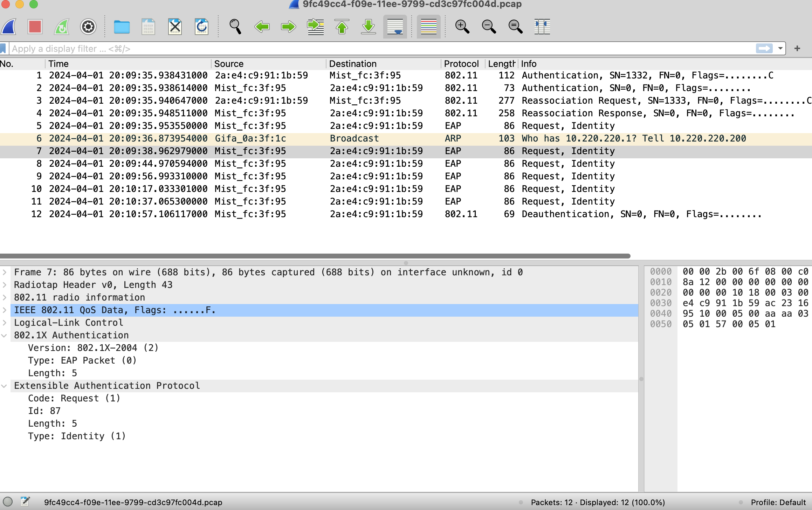
Task: Apply the display filter arrow button
Action: [764, 48]
